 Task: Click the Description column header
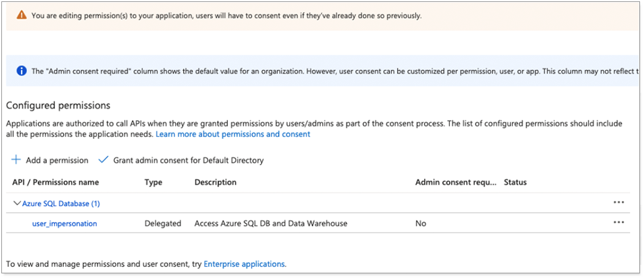[215, 182]
